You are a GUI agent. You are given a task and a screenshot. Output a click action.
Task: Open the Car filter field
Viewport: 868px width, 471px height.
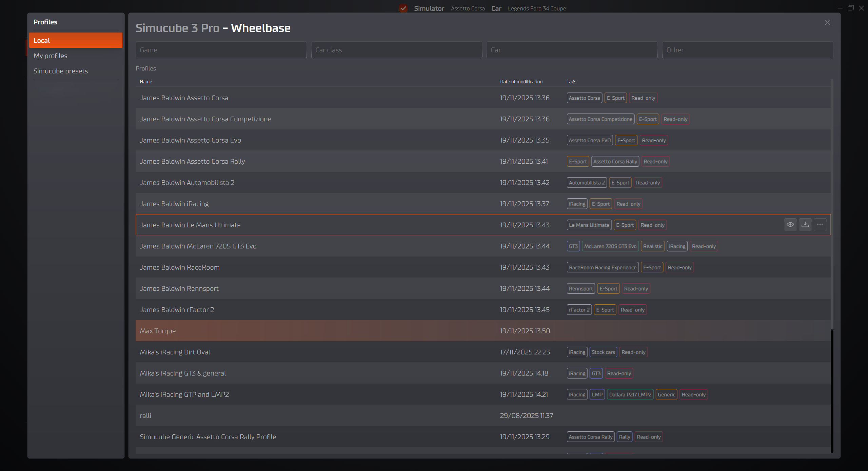(572, 50)
